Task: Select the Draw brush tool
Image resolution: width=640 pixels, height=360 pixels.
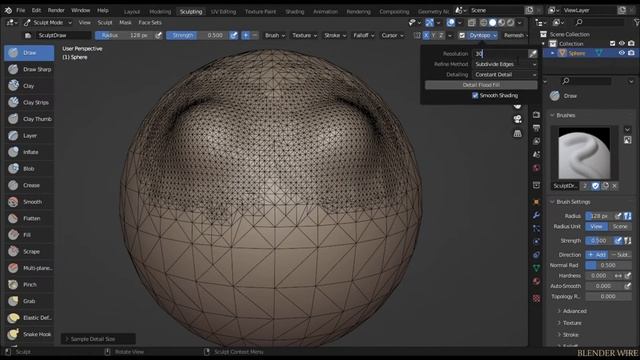Action: pos(29,53)
